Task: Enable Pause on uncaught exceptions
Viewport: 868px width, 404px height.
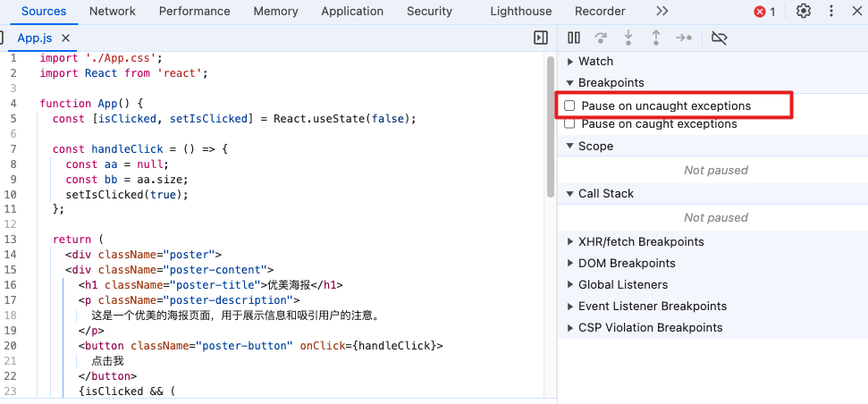Action: [x=569, y=106]
